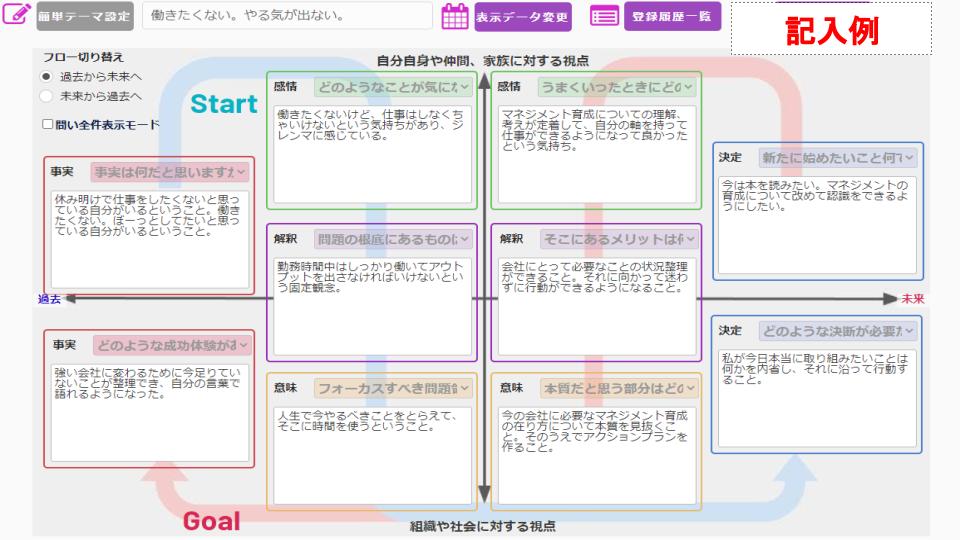Open the 登録履歴一覧 history list
This screenshot has height=540, width=960.
click(673, 17)
